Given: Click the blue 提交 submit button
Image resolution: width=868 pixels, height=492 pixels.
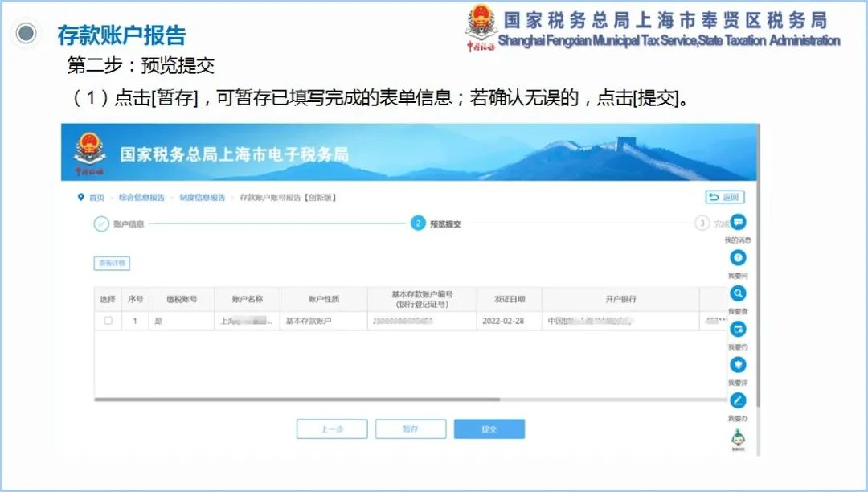Looking at the screenshot, I should (489, 429).
